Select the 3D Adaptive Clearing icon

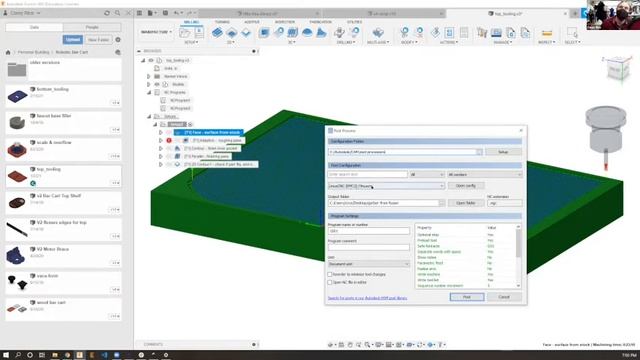[264, 33]
